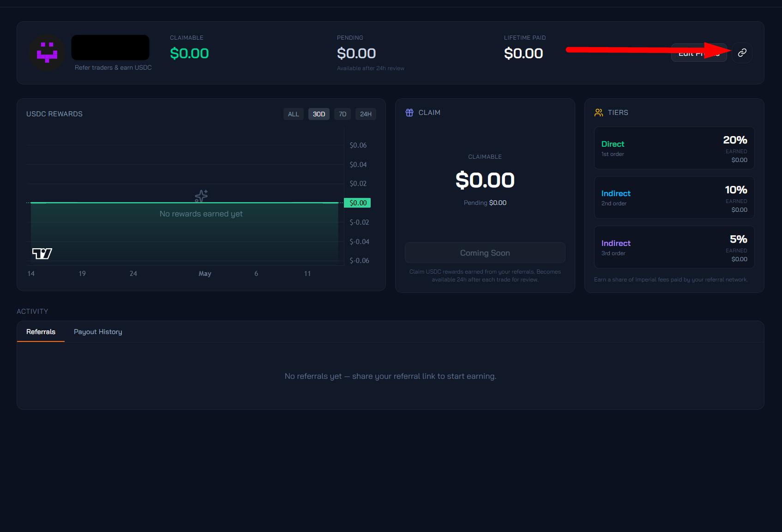Screen dimensions: 782x532
Task: Open the Edit Profile button
Action: click(699, 53)
